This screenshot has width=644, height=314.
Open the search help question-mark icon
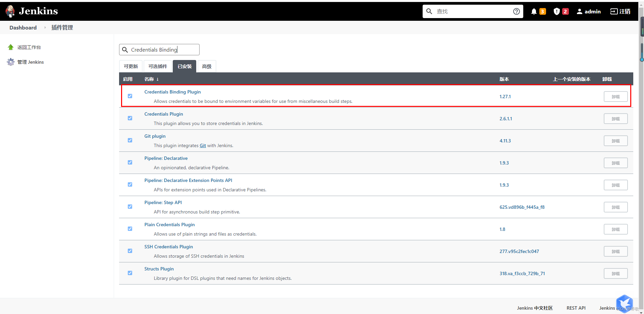517,11
